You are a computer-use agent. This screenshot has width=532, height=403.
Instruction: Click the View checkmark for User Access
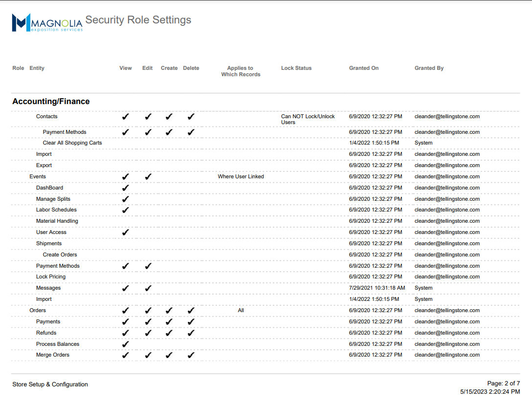(x=126, y=233)
